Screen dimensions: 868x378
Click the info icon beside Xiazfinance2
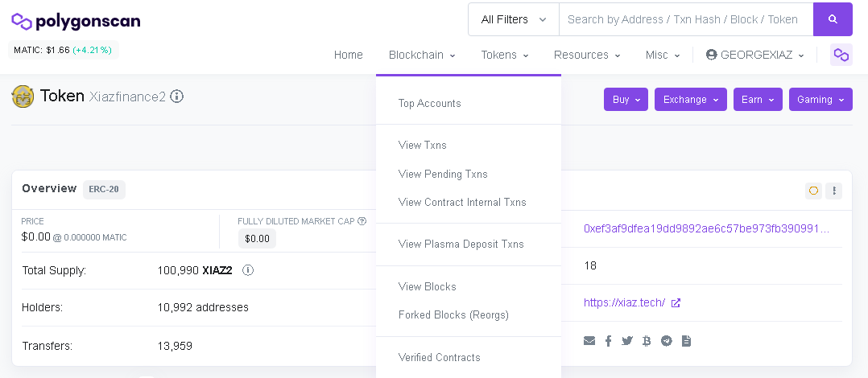(x=177, y=97)
